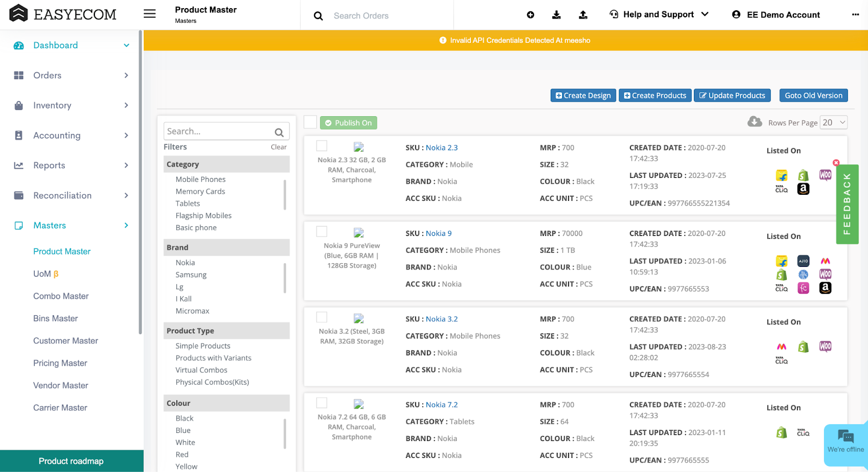Select the Nokia 7.2 product checkbox
868x472 pixels.
tap(322, 403)
